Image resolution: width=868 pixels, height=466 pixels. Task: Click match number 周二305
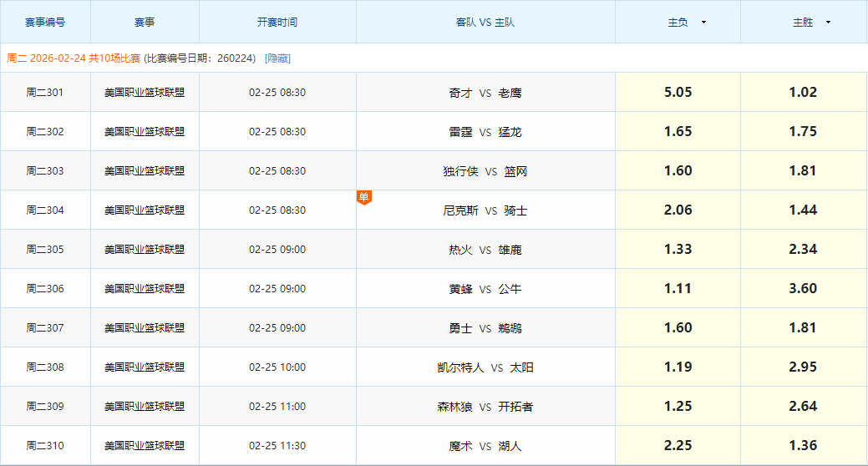pyautogui.click(x=45, y=250)
